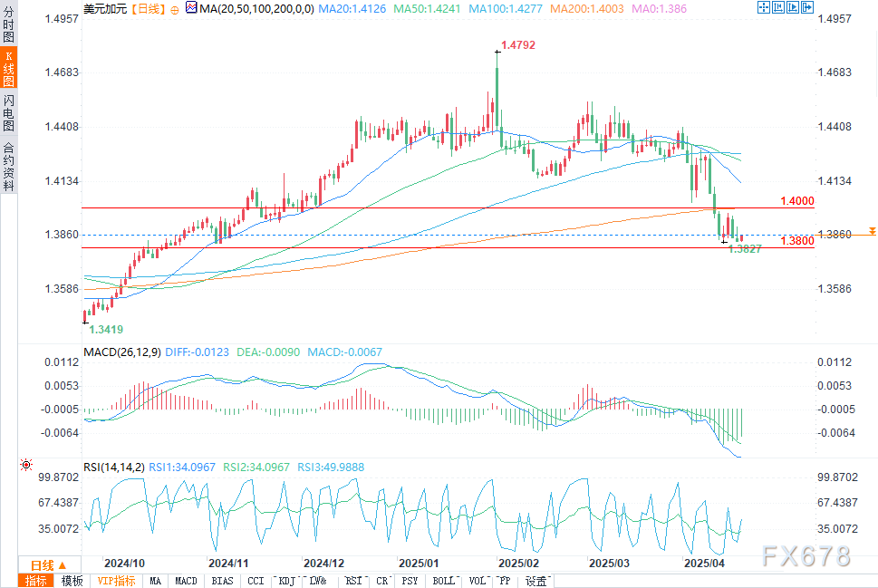Image resolution: width=878 pixels, height=588 pixels.
Task: Open the 【日线】 period label in chart title
Action: pyautogui.click(x=147, y=9)
